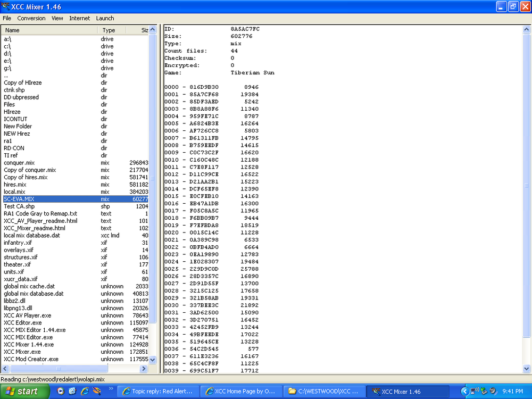
Task: Click the XCC Mixer title bar icon
Action: click(x=5, y=6)
